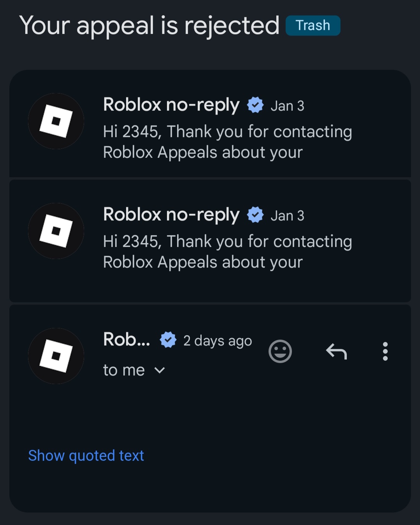The width and height of the screenshot is (420, 525).
Task: Tap the 'Roblox no-reply' sender name in second message
Action: click(171, 215)
